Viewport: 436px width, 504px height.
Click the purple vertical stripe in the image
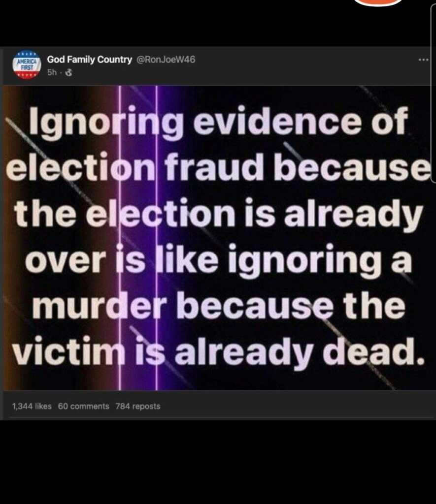[138, 238]
